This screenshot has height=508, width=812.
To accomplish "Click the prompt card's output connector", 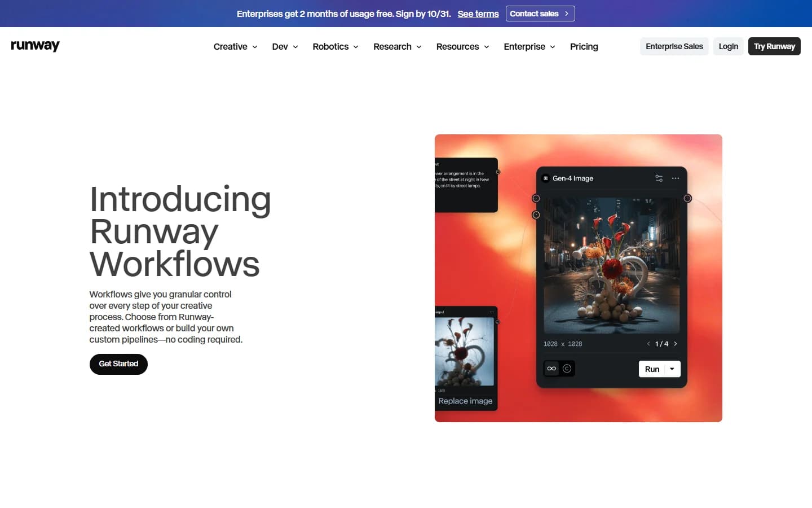I will click(x=498, y=172).
